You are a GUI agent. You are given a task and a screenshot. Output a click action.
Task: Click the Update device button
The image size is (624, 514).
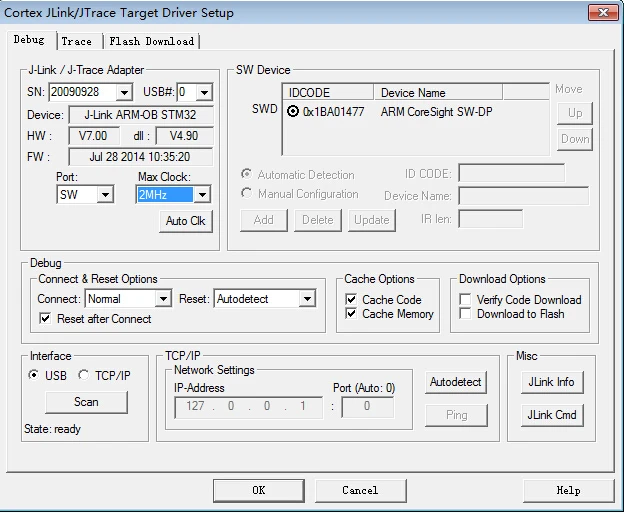tap(372, 220)
